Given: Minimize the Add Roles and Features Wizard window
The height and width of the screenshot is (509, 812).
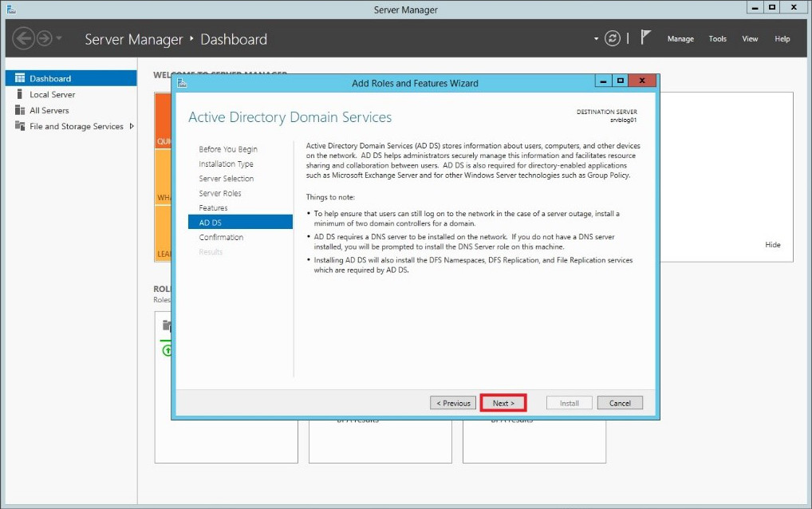Looking at the screenshot, I should [x=603, y=81].
